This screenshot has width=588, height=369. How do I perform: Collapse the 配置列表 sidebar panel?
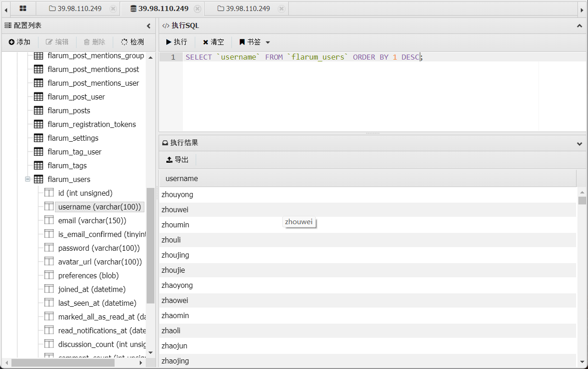click(148, 26)
